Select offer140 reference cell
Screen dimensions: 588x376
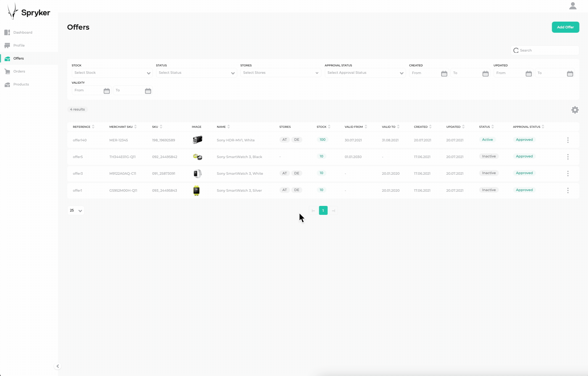tap(80, 140)
